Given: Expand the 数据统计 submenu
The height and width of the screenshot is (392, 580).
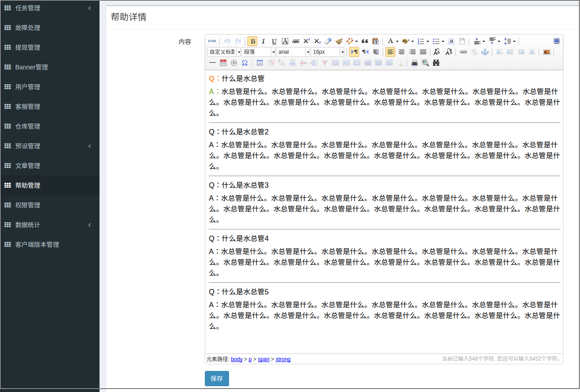Looking at the screenshot, I should pos(50,225).
